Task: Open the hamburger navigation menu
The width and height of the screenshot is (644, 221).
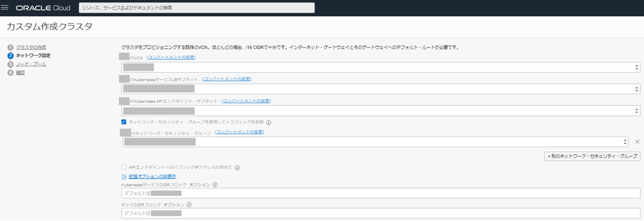Action: coord(5,8)
